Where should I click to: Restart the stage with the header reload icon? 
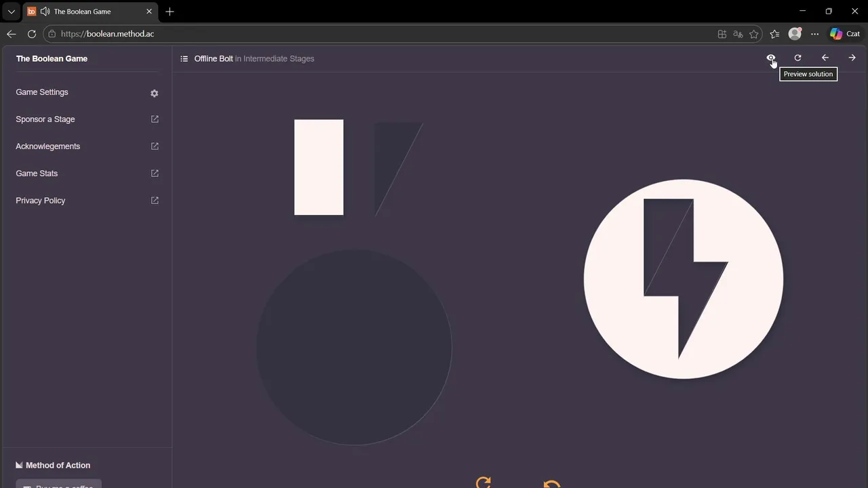(797, 58)
